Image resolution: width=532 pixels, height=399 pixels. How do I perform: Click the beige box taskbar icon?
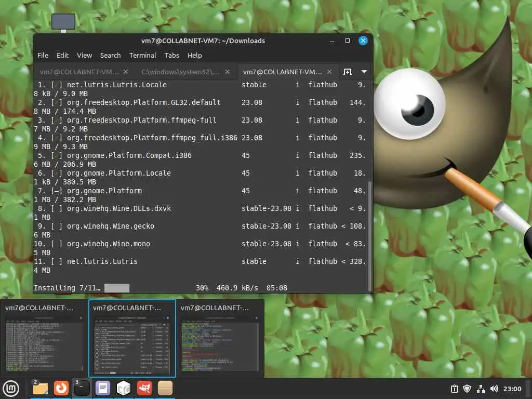[165, 388]
